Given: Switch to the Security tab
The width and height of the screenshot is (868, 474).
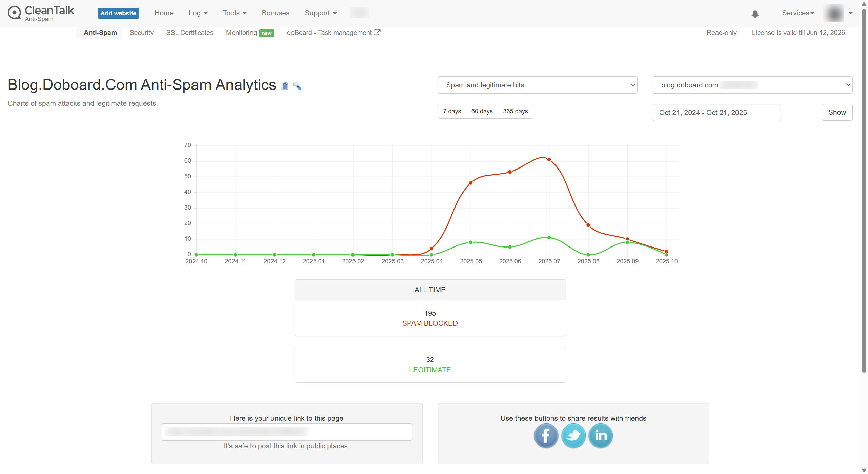Looking at the screenshot, I should tap(141, 33).
